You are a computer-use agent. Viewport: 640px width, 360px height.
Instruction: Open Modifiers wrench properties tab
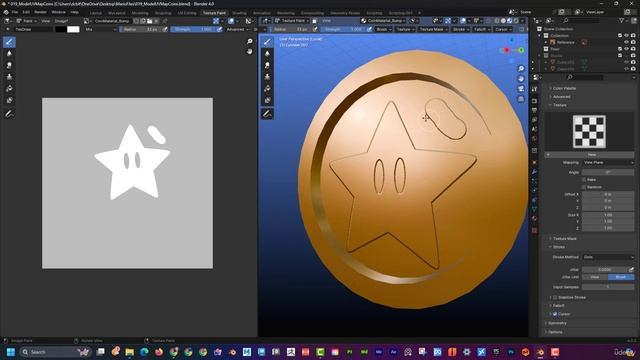pyautogui.click(x=534, y=172)
